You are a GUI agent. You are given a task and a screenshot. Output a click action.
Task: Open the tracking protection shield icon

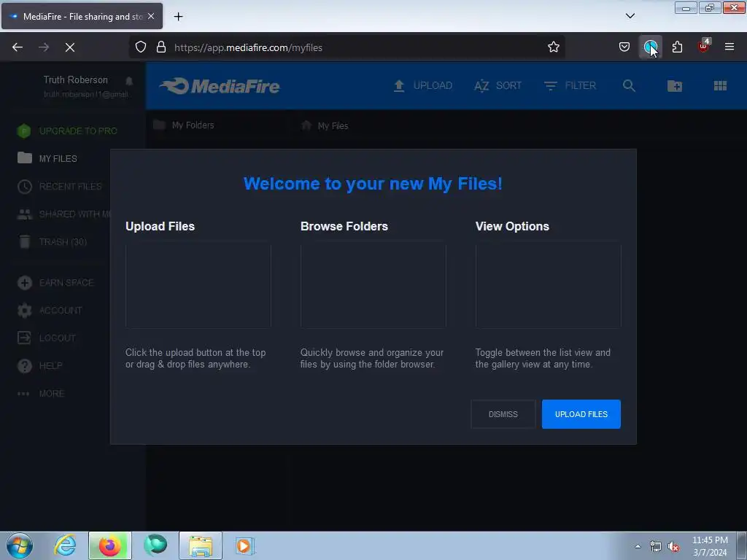pos(141,47)
